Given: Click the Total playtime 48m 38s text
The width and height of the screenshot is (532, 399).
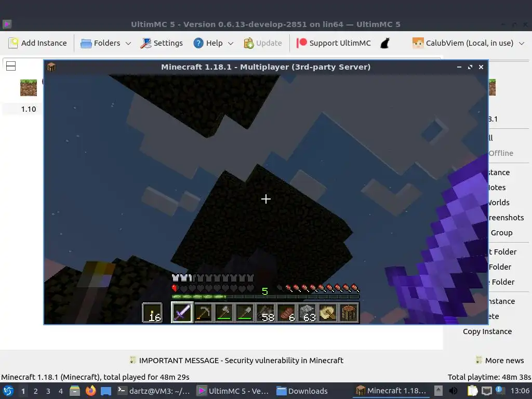Looking at the screenshot, I should [489, 377].
